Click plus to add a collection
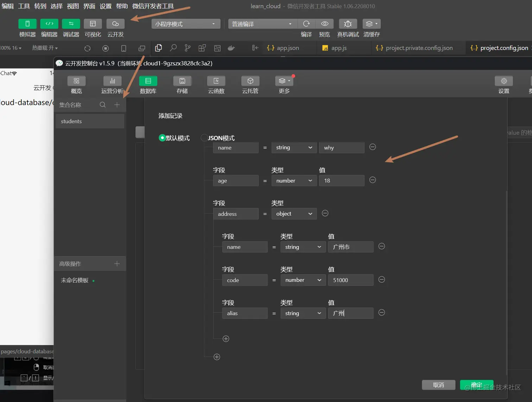 (117, 105)
